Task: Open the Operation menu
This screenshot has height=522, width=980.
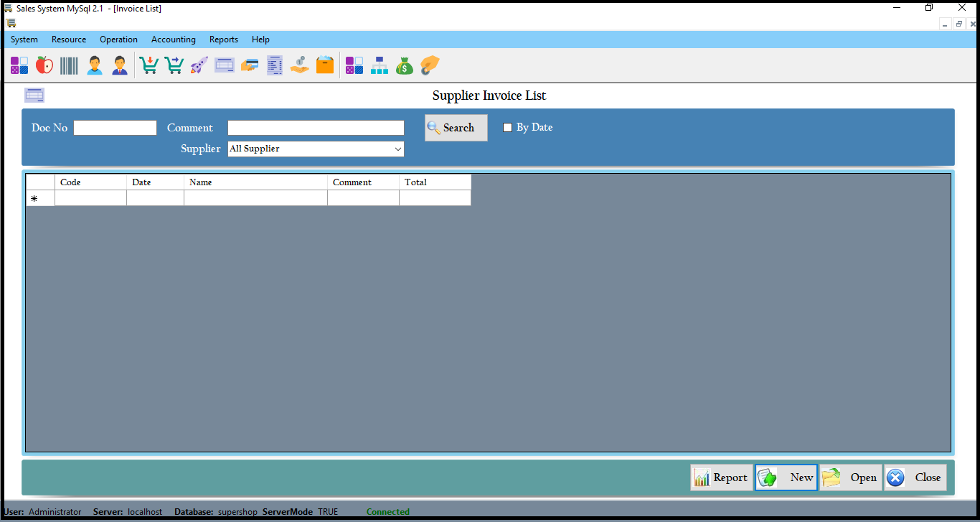Action: 118,39
